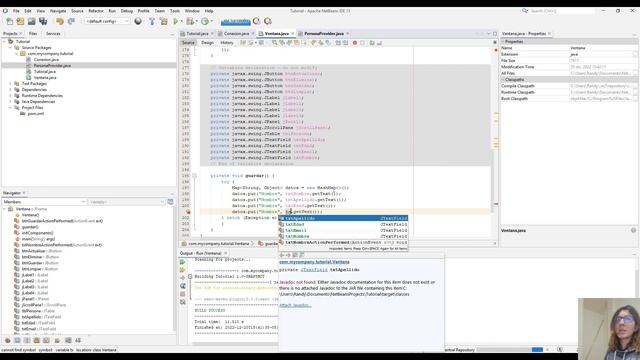Click the forward arrow in Javadoc popup
640x360 pixels.
click(x=288, y=255)
